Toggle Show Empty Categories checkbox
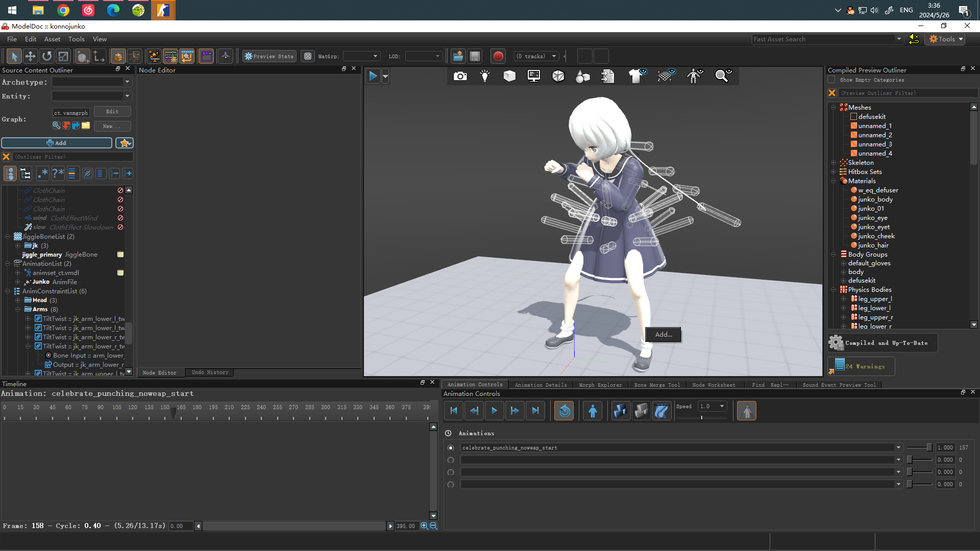The height and width of the screenshot is (551, 980). tap(831, 80)
